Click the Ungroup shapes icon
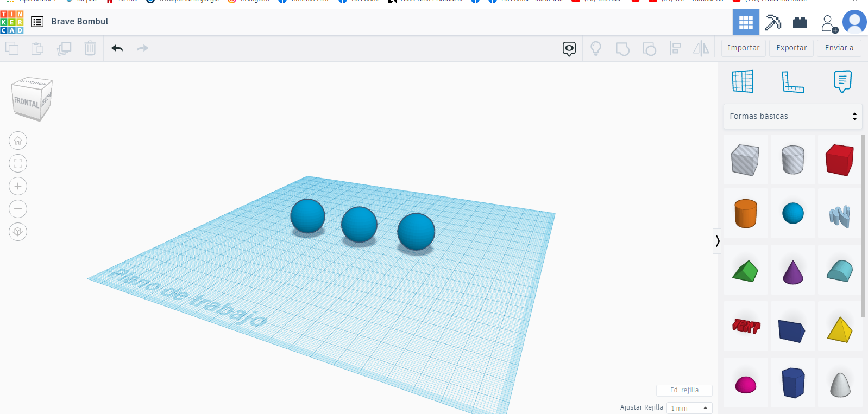The height and width of the screenshot is (414, 868). pyautogui.click(x=649, y=49)
